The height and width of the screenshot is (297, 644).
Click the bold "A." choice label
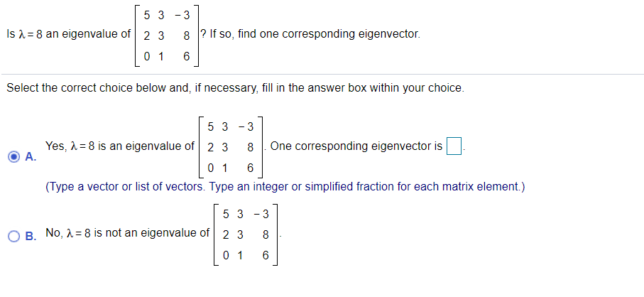click(x=30, y=158)
